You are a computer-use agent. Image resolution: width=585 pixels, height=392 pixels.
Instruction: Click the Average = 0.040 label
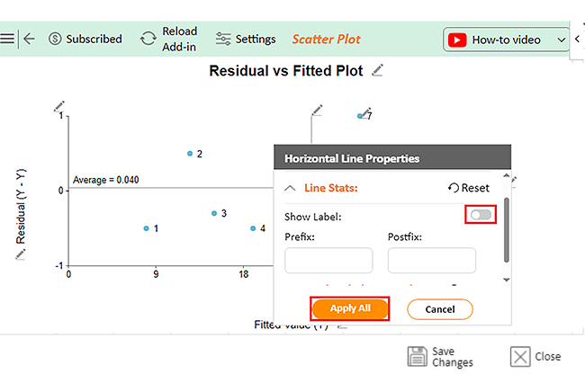point(106,180)
